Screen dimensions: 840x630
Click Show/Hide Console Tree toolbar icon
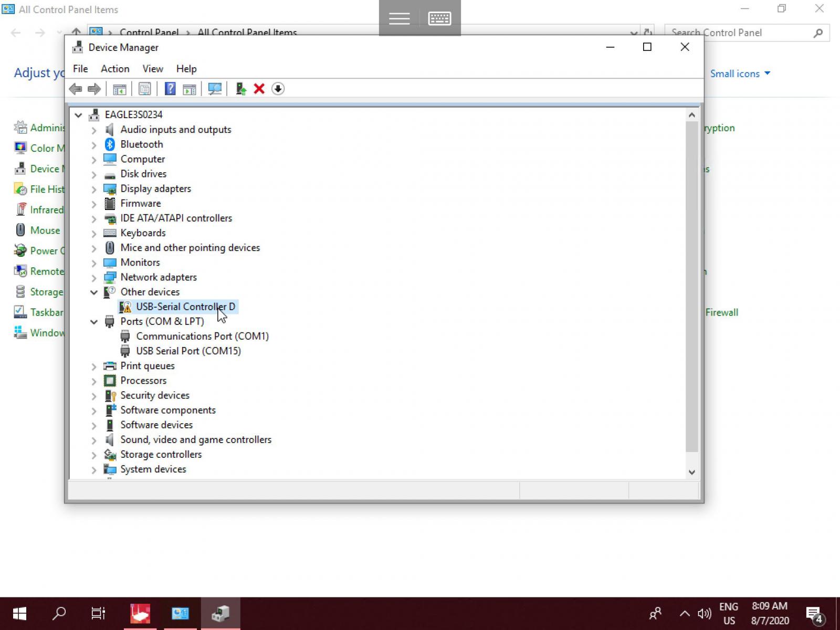119,89
